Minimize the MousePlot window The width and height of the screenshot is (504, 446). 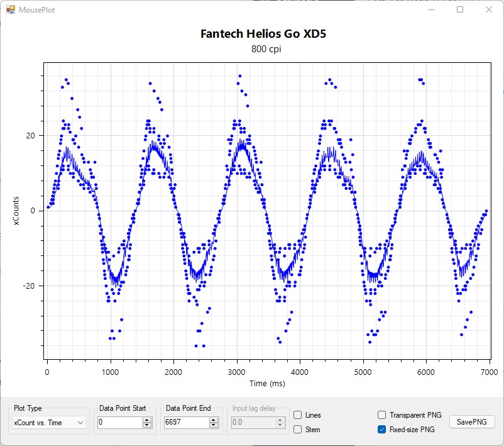click(x=430, y=10)
